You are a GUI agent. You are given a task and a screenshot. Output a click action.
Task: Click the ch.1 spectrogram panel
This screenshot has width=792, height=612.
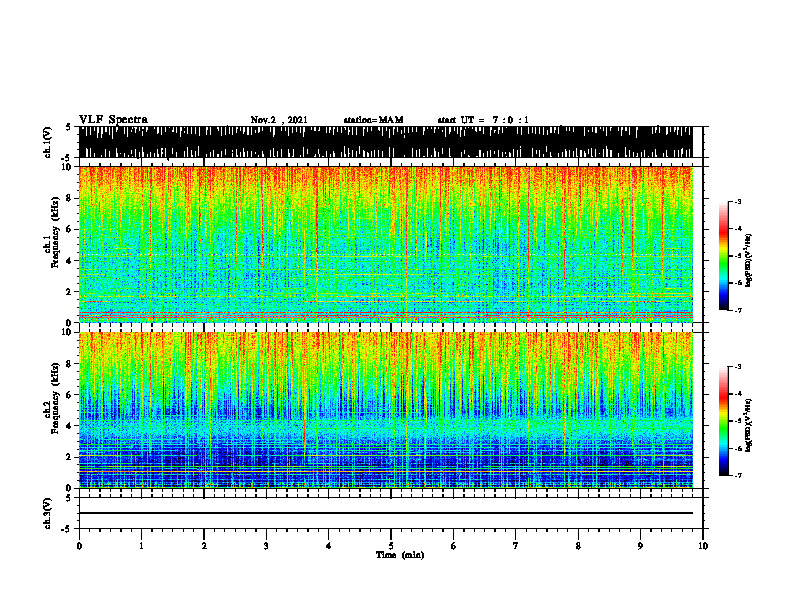click(x=386, y=244)
